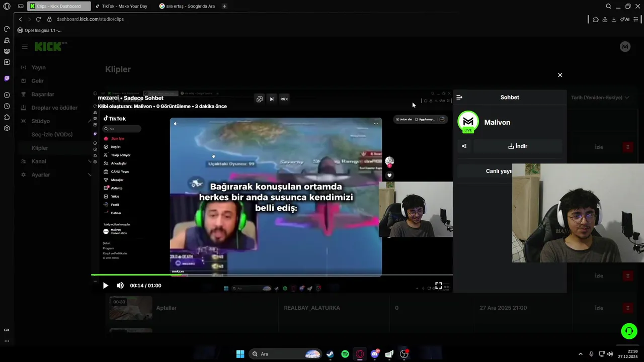Open the Canlı yayın button

[499, 171]
